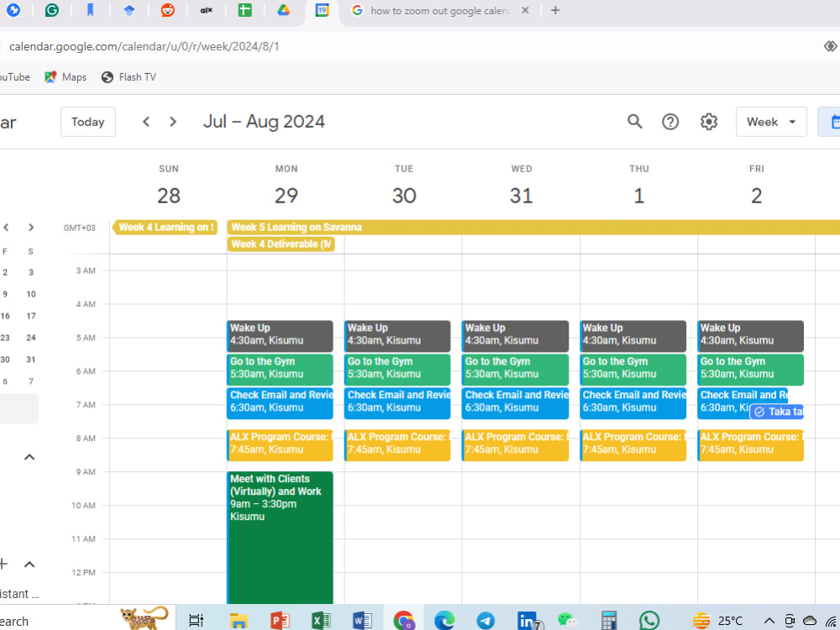Select date 17 in the mini calendar
The width and height of the screenshot is (840, 630).
tap(31, 316)
